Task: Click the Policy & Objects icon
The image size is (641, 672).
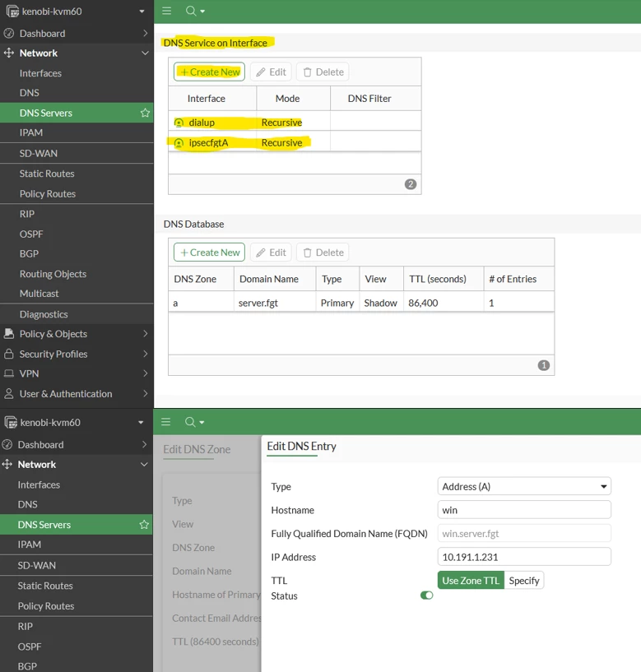Action: tap(8, 334)
